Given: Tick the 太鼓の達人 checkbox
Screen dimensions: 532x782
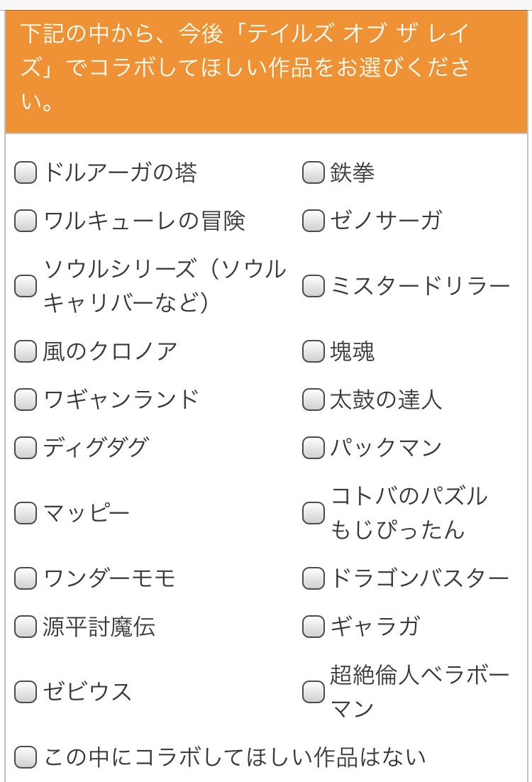Looking at the screenshot, I should (313, 400).
